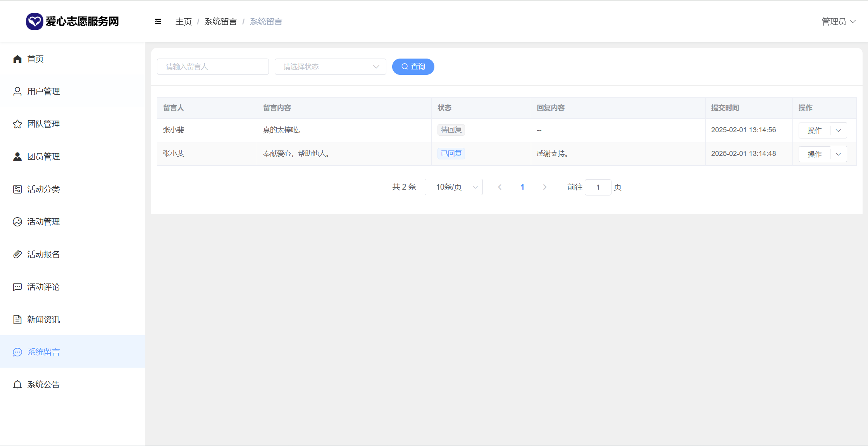
Task: Click the 请输入留言人 input field
Action: coord(213,67)
